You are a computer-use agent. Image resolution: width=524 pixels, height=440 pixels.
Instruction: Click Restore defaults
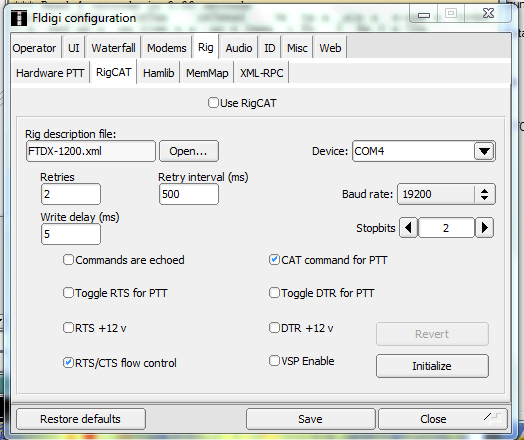[81, 419]
